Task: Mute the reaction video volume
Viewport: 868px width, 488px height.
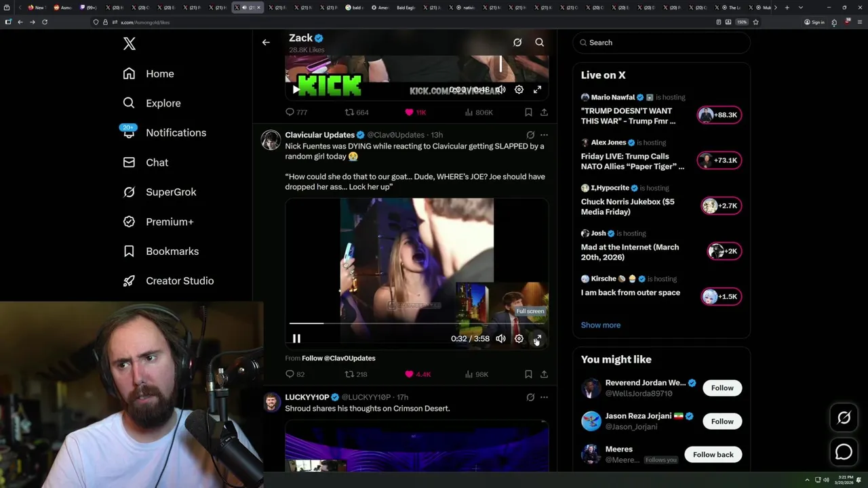Action: [x=500, y=338]
